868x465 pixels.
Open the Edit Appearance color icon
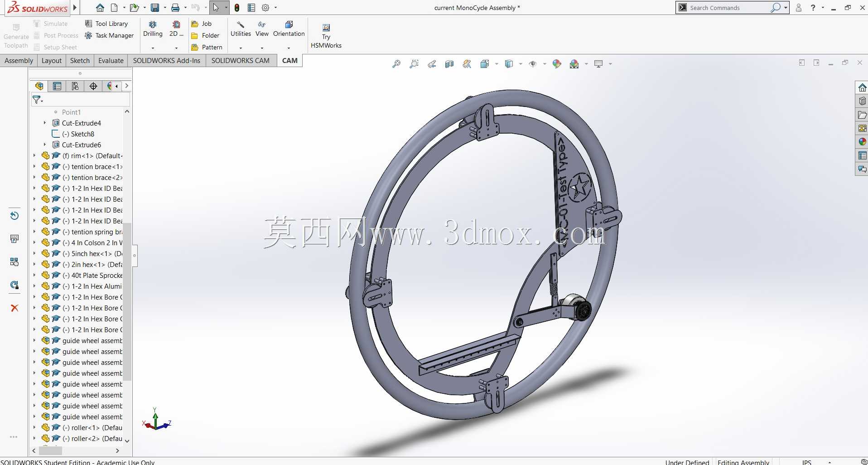(x=557, y=64)
